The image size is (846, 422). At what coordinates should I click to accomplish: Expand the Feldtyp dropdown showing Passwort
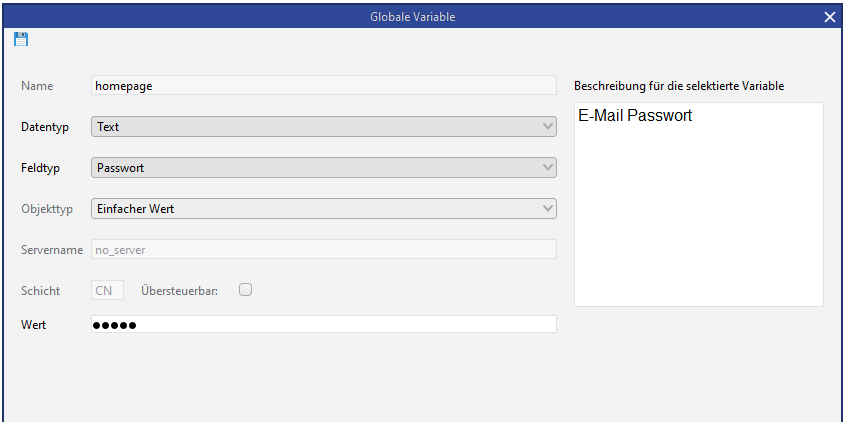323,168
